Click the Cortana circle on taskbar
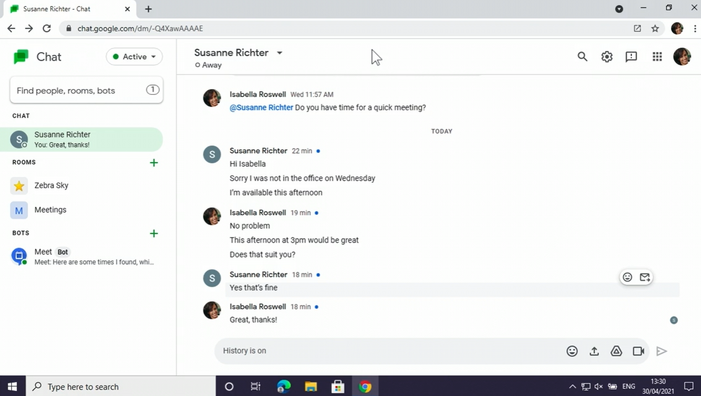701x396 pixels. point(229,387)
